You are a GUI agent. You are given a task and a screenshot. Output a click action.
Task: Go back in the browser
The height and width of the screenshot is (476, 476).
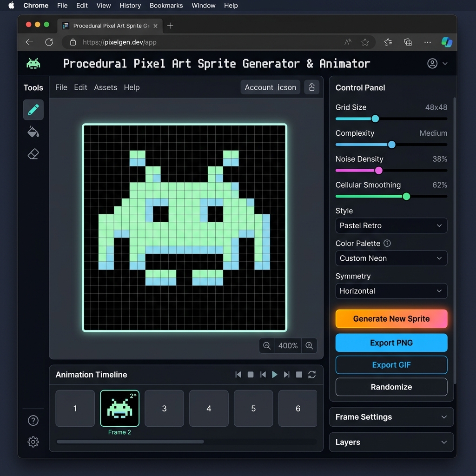click(x=29, y=42)
